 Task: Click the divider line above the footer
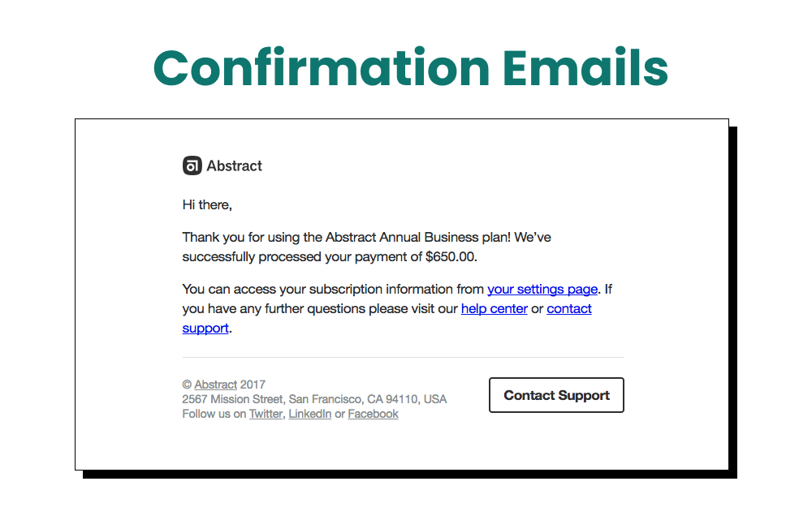pyautogui.click(x=403, y=357)
